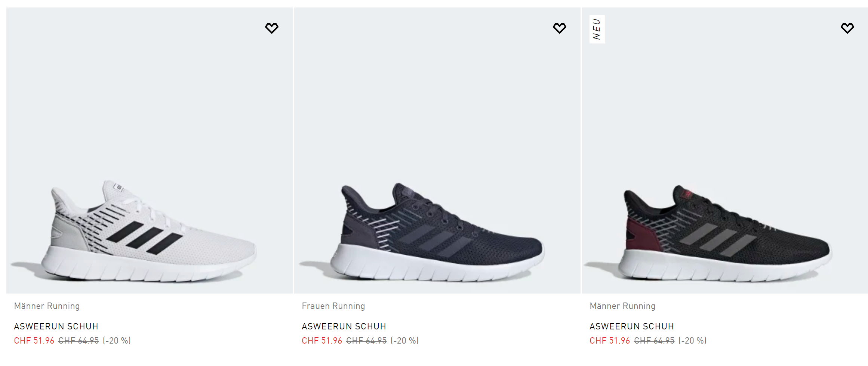Click crossed-out CHF 64.95 under white shoe
The width and height of the screenshot is (868, 366).
(x=79, y=341)
